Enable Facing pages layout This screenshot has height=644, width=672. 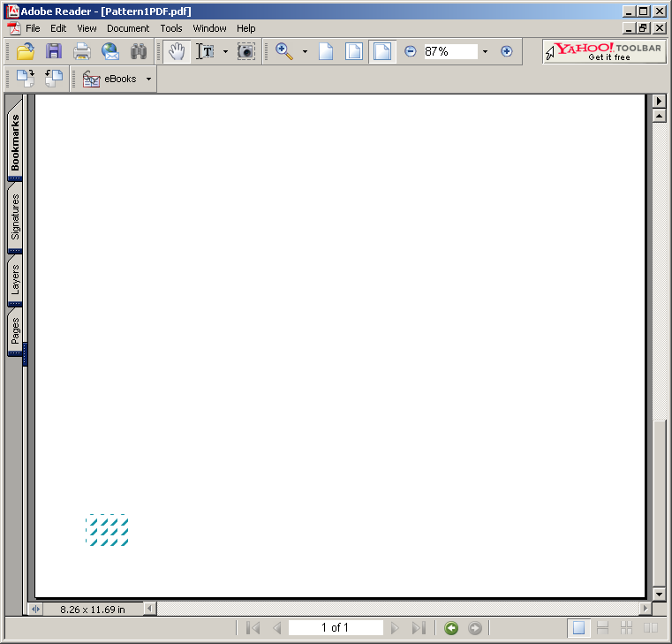[651, 628]
